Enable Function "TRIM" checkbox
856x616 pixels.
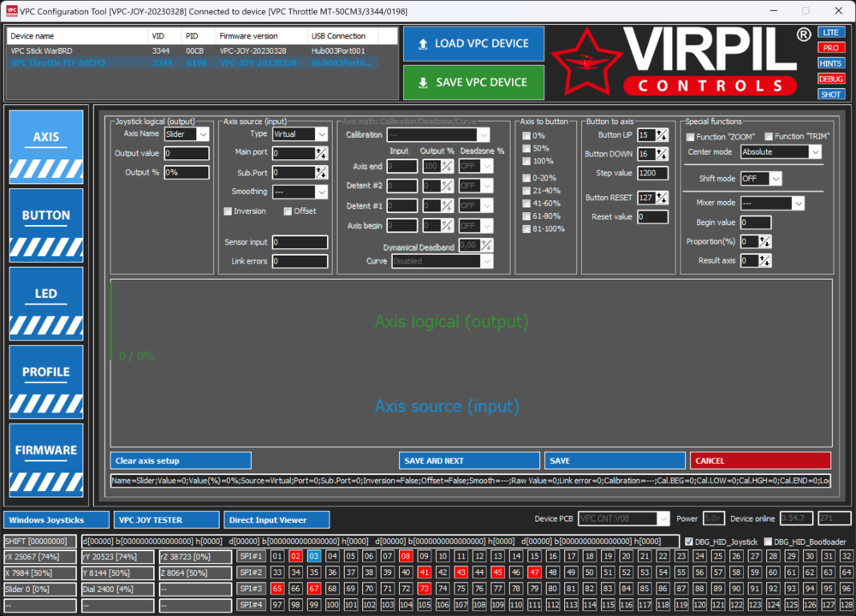769,136
